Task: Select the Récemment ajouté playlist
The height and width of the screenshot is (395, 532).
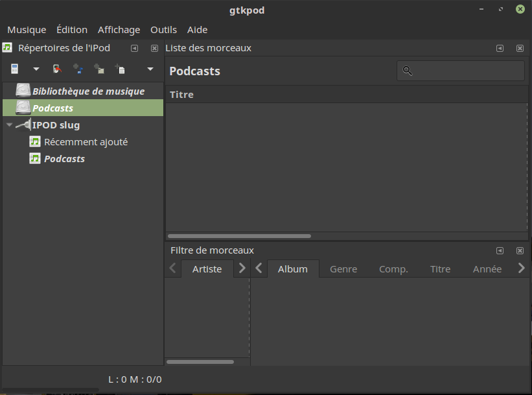Action: [86, 142]
